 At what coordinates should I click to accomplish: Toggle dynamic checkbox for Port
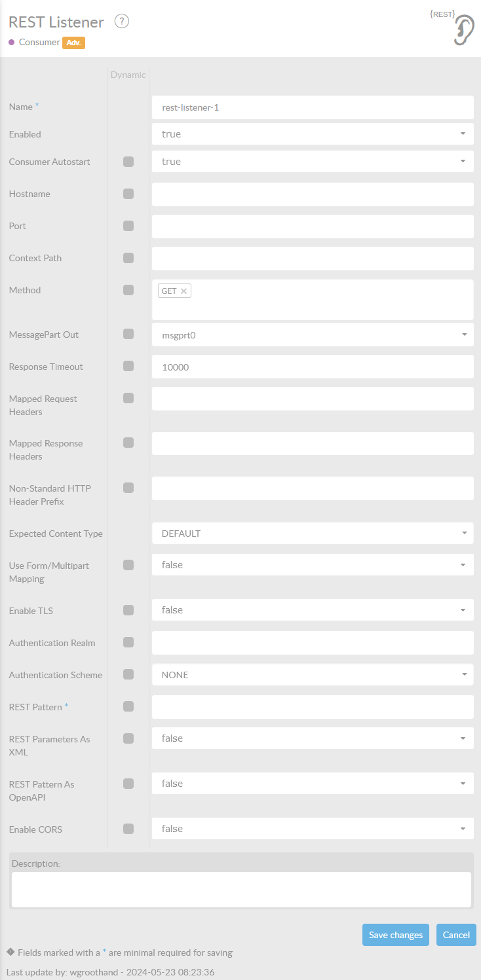click(x=128, y=226)
